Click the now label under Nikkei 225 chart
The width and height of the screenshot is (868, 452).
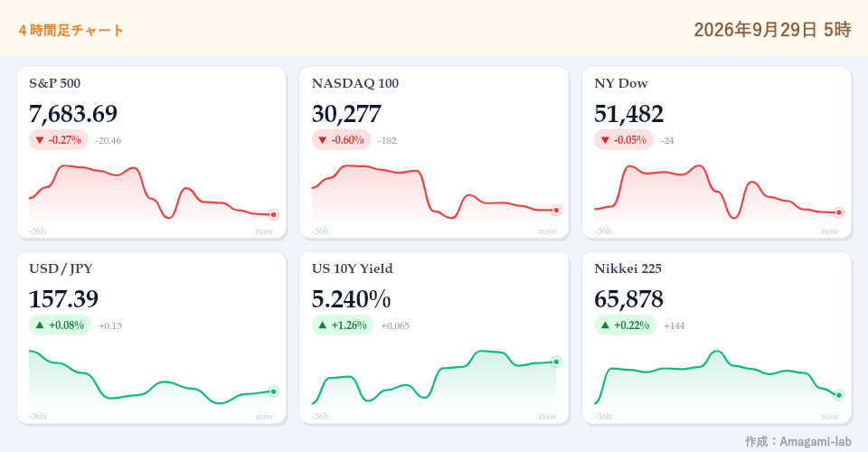click(x=830, y=416)
